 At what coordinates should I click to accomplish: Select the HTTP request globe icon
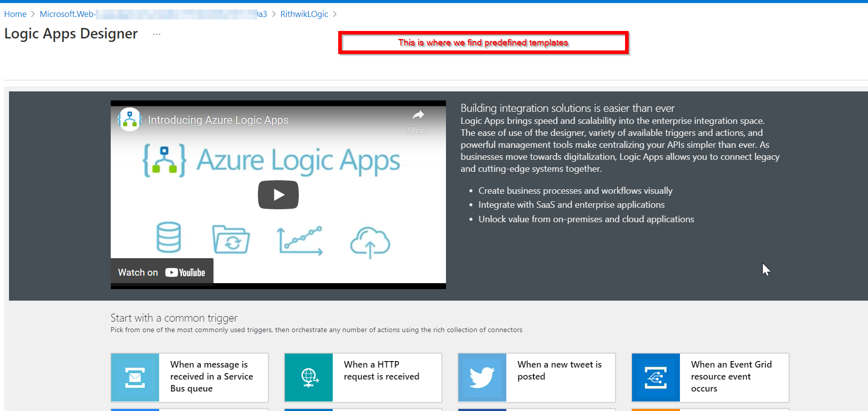309,378
